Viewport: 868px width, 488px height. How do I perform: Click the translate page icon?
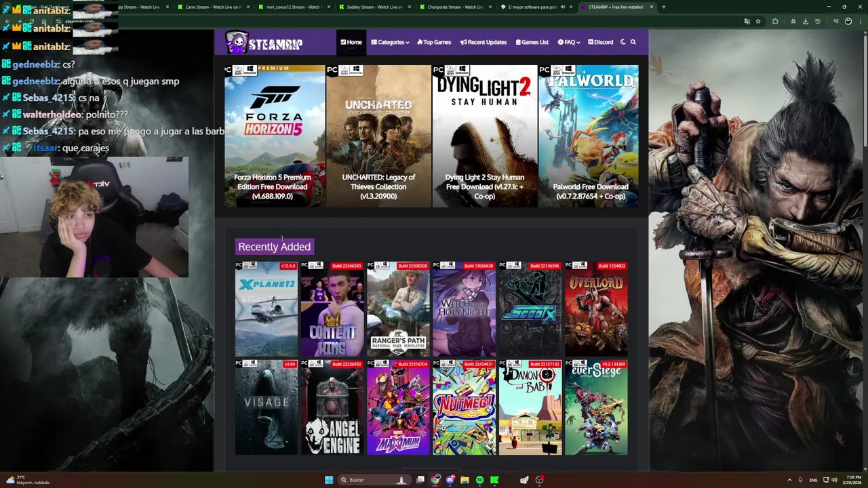[x=747, y=21]
